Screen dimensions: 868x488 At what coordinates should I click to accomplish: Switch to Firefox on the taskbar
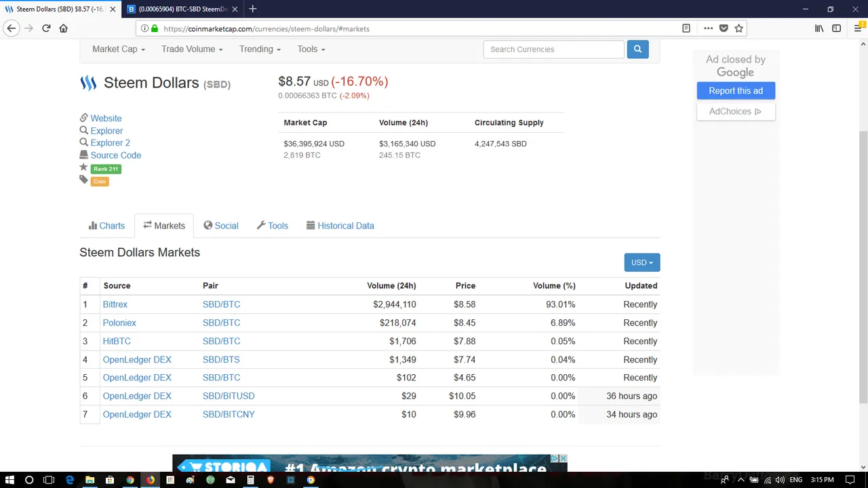pyautogui.click(x=150, y=480)
